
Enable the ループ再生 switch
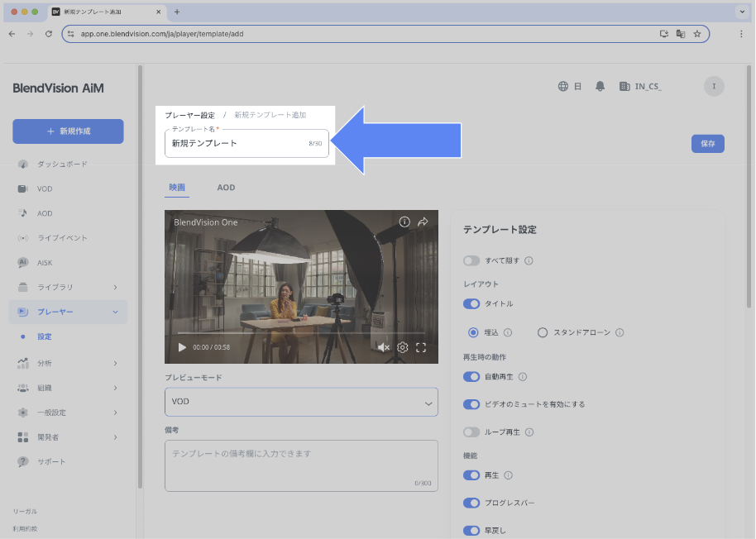(471, 432)
